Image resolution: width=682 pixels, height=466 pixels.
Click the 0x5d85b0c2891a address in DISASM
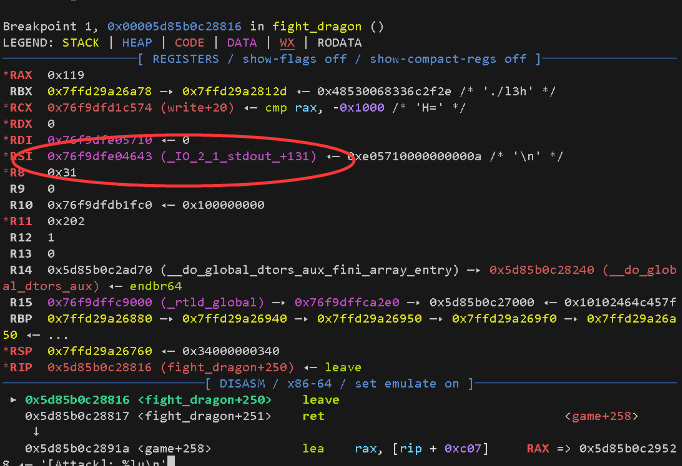click(77, 449)
